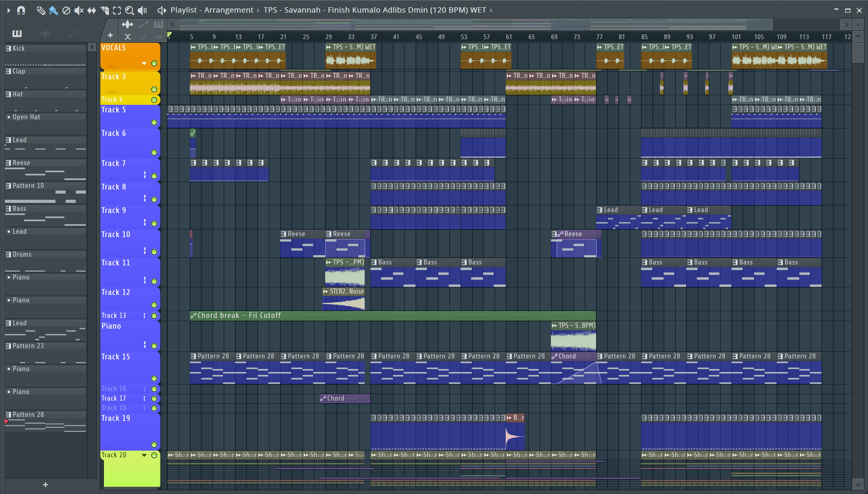Image resolution: width=868 pixels, height=494 pixels.
Task: Mute Track 15 using its green light
Action: click(x=154, y=379)
